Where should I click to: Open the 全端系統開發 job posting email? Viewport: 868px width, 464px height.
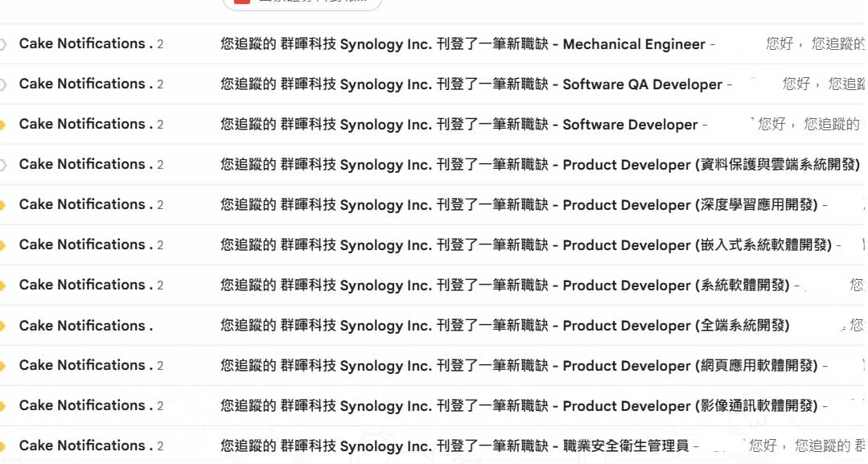pos(504,326)
